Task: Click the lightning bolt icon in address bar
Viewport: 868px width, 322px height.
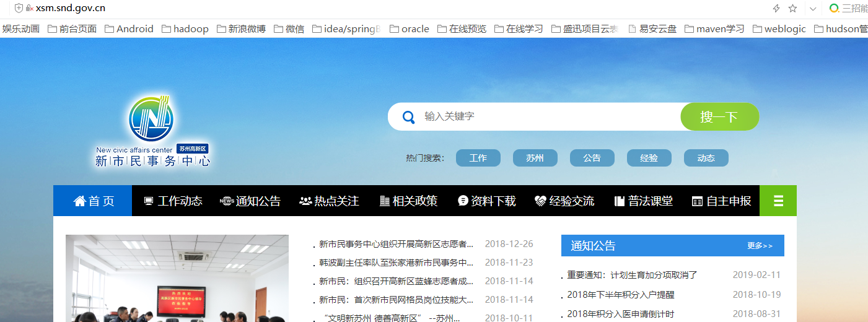Action: [x=776, y=8]
